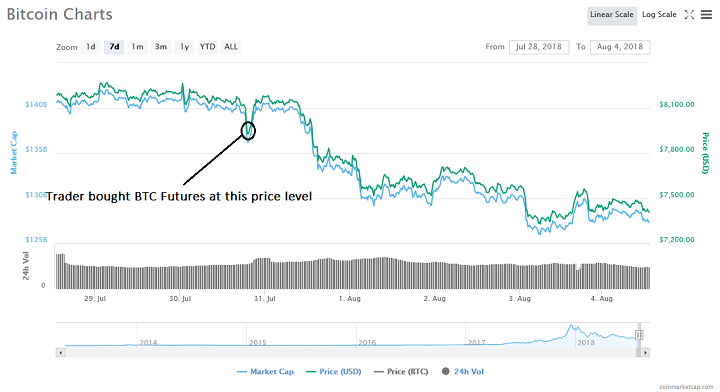Grab the navigator range handle near 2018
720x392 pixels.
639,335
